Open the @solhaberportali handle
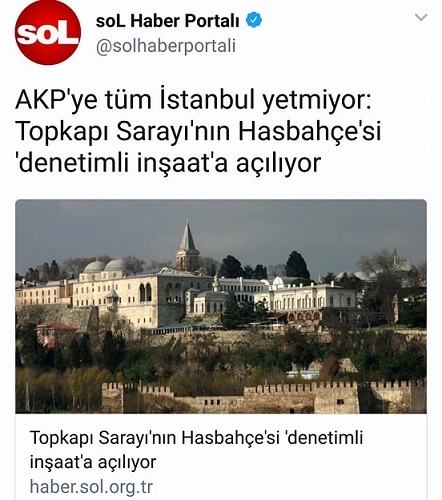Image resolution: width=442 pixels, height=500 pixels. (x=166, y=46)
